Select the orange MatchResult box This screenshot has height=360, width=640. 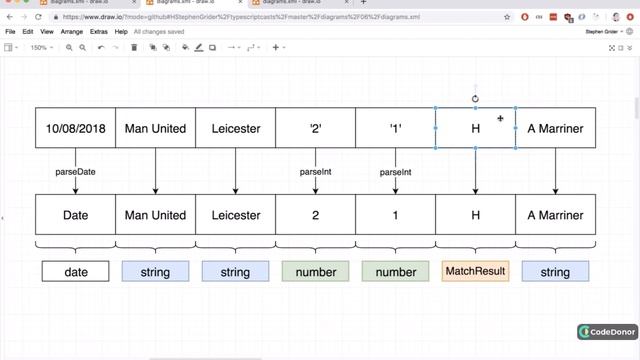point(476,271)
